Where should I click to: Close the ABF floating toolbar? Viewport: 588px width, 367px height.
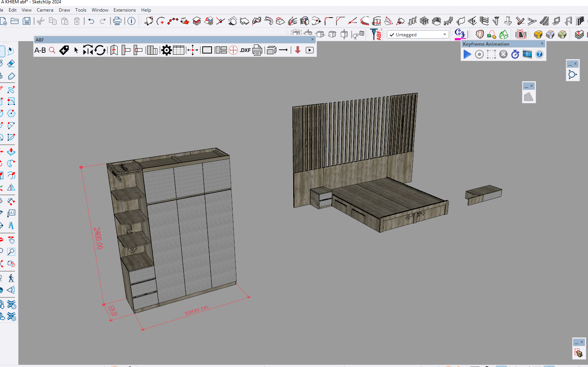tap(312, 39)
